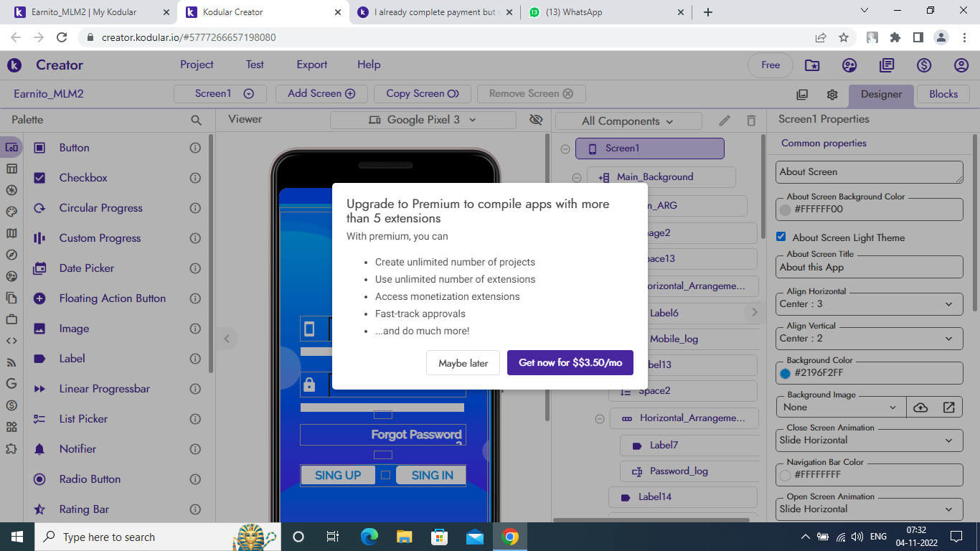Open Microsoft Edge from the taskbar
980x551 pixels.
click(369, 537)
